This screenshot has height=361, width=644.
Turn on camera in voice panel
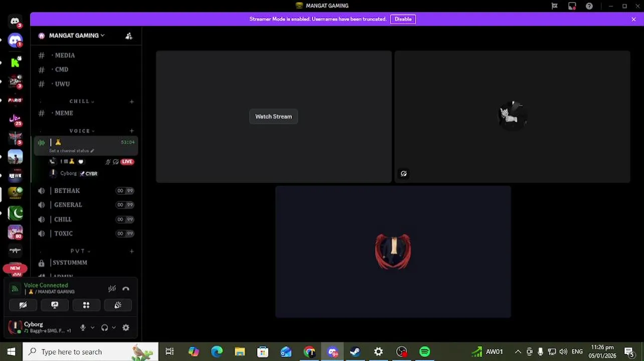pyautogui.click(x=23, y=305)
